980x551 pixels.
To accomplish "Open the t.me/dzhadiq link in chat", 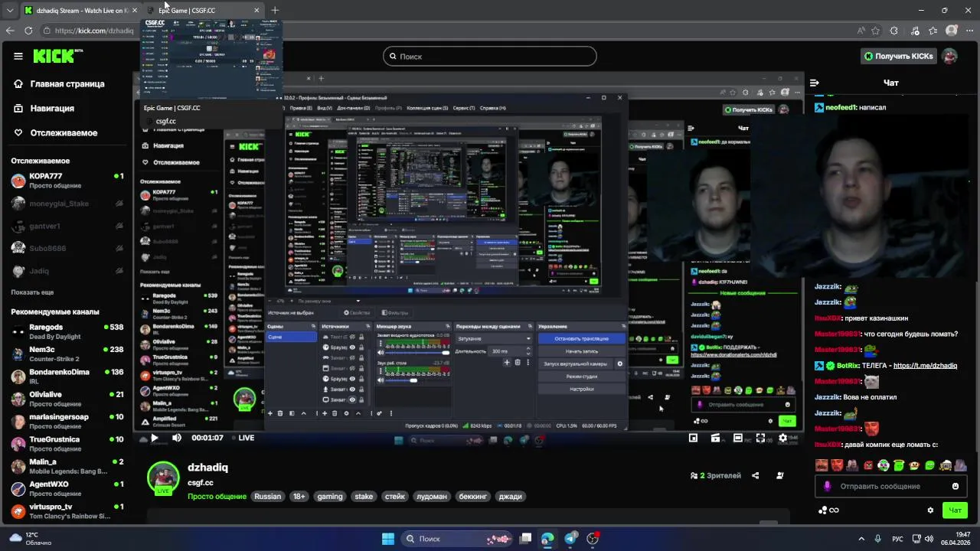I will coord(925,366).
